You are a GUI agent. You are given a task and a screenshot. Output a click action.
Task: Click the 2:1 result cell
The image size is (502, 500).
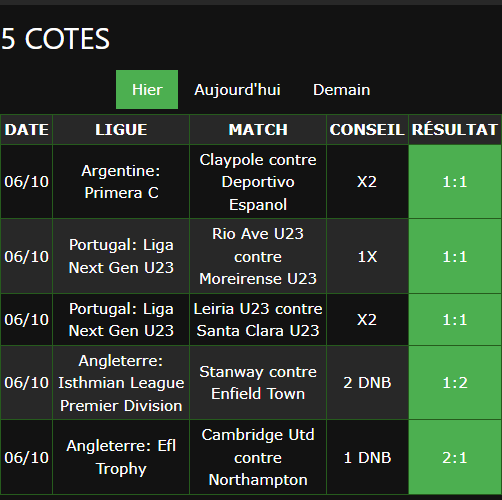point(455,457)
